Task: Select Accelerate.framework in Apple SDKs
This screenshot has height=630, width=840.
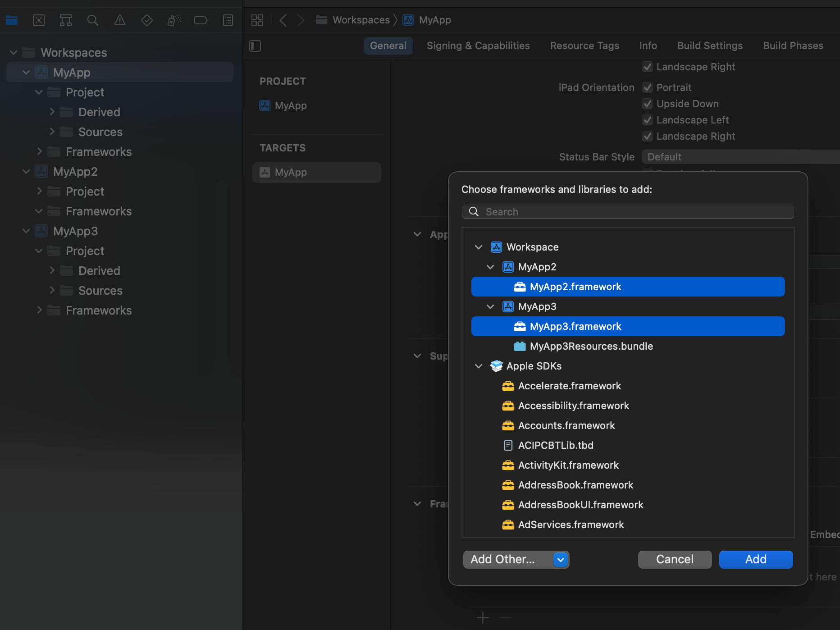Action: 628,386
